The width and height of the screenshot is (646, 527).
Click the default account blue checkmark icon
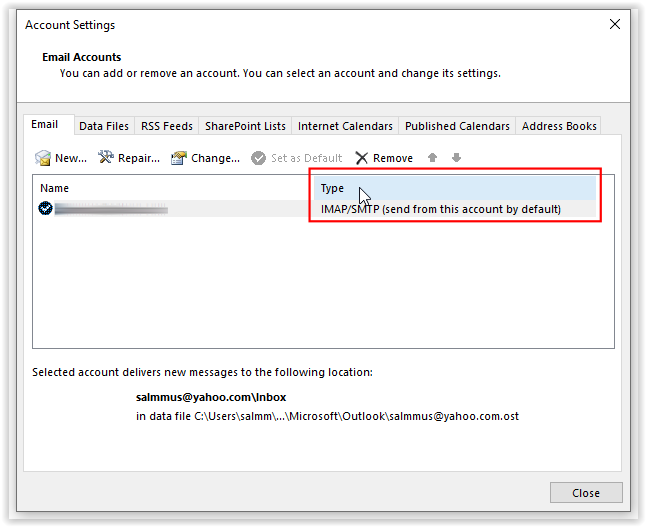45,209
